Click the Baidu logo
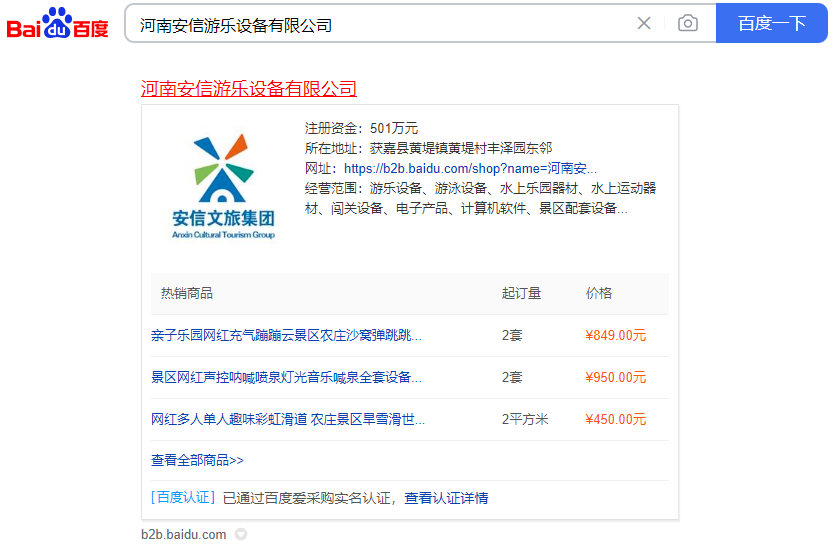This screenshot has width=835, height=552. tap(57, 23)
